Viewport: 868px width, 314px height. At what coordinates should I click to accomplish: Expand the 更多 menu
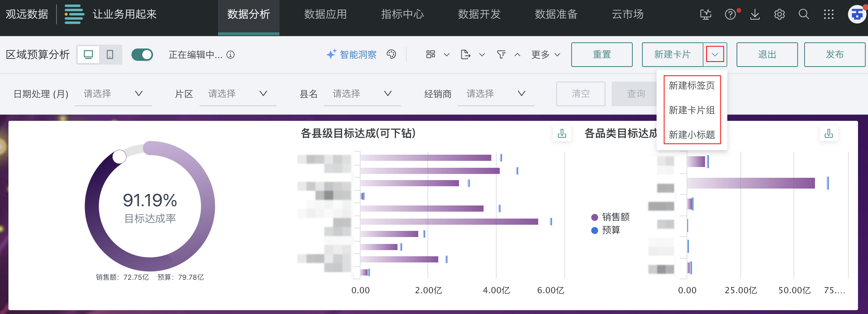pos(545,55)
